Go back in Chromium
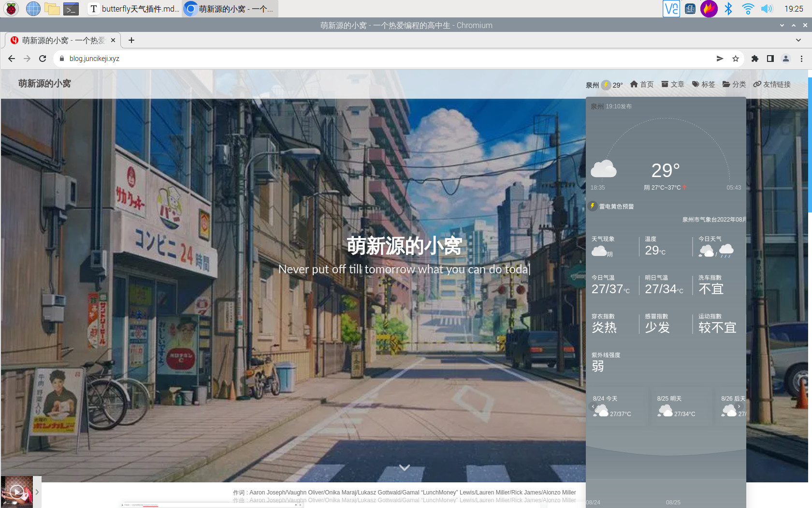This screenshot has width=812, height=508. tap(12, 59)
